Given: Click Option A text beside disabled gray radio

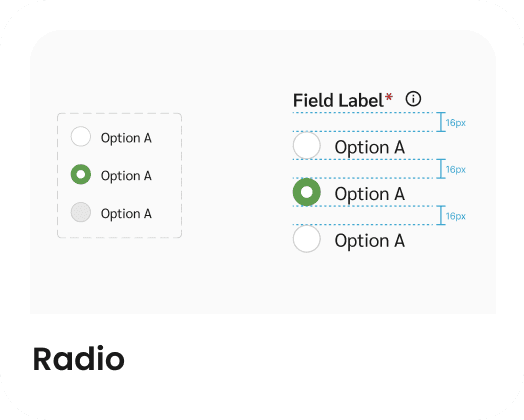Looking at the screenshot, I should 126,214.
